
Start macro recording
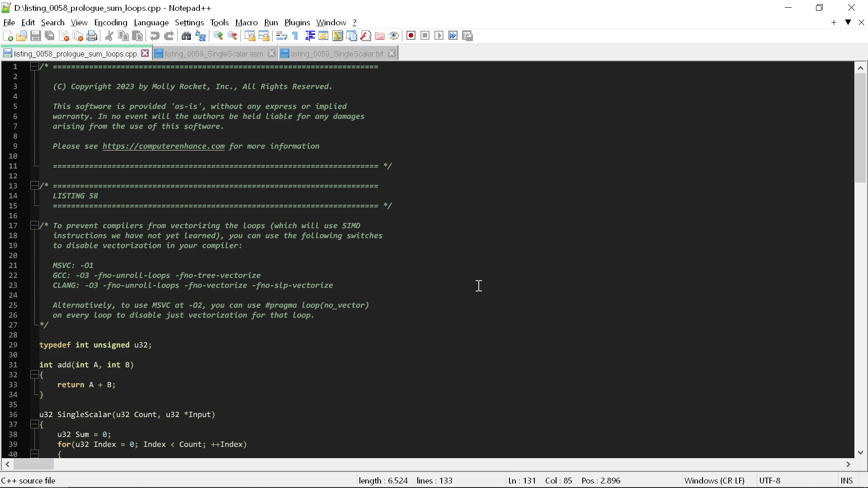tap(411, 36)
